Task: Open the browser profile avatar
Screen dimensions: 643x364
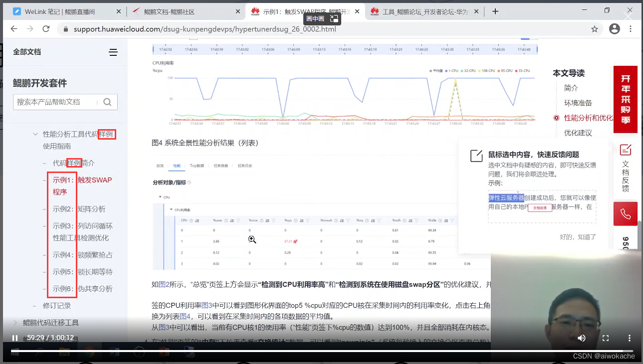Action: [x=615, y=29]
